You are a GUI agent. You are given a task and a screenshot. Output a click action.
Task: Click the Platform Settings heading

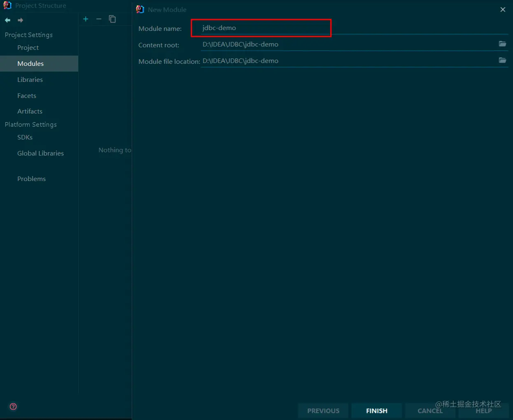[x=31, y=124]
